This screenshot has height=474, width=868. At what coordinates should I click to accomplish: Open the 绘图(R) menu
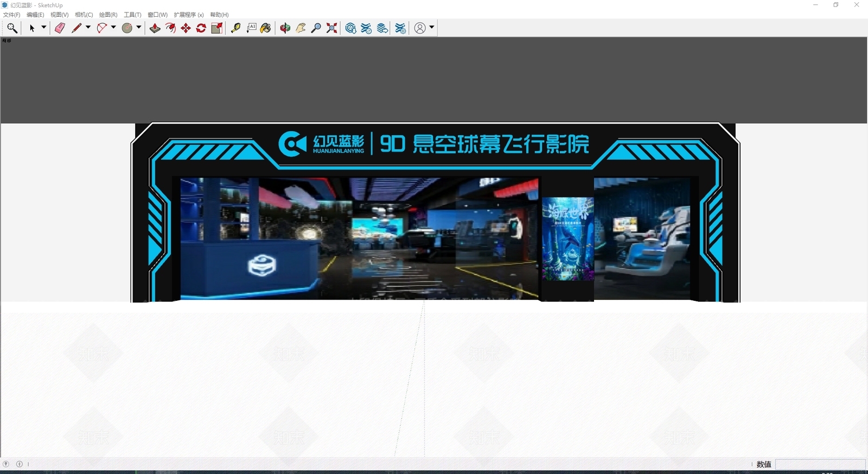pos(108,15)
